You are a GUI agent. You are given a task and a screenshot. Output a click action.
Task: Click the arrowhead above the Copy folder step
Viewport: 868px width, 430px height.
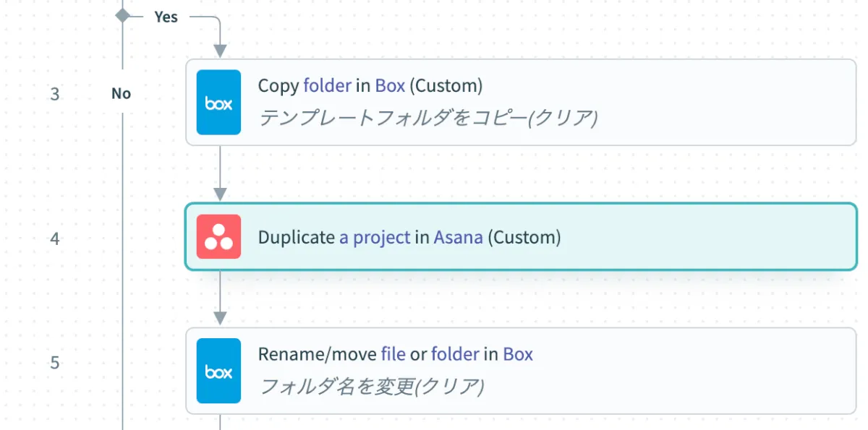pyautogui.click(x=220, y=51)
